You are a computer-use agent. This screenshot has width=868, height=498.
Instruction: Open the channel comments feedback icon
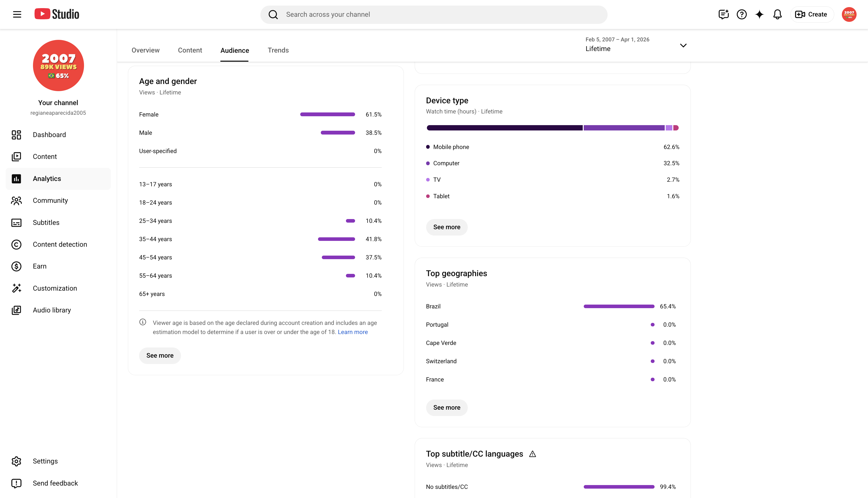tap(723, 14)
